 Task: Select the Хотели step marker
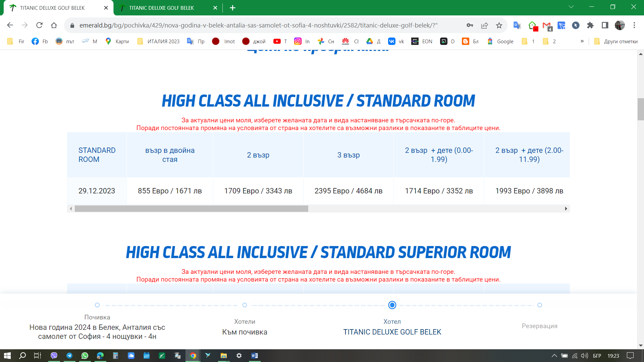pos(245,305)
